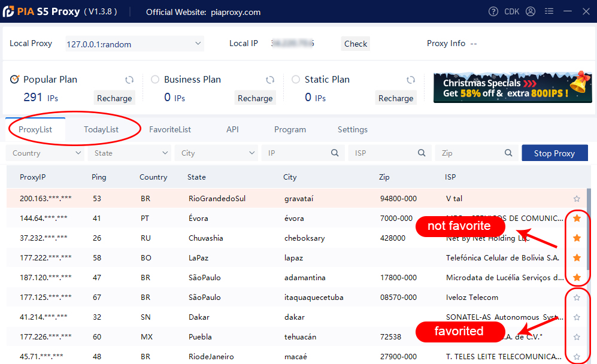This screenshot has height=364, width=597.
Task: Favorite the 177.226 Puebla proxy star
Action: pyautogui.click(x=577, y=337)
